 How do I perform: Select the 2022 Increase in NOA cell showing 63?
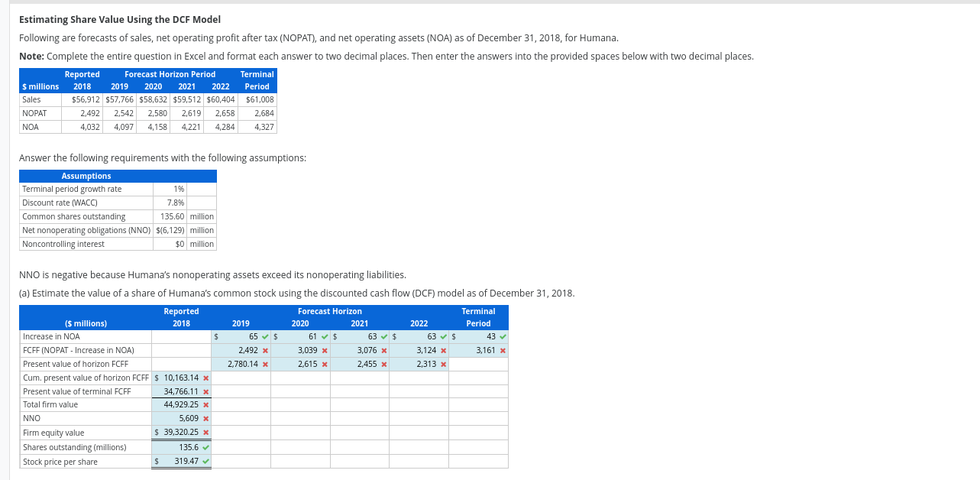pyautogui.click(x=422, y=336)
